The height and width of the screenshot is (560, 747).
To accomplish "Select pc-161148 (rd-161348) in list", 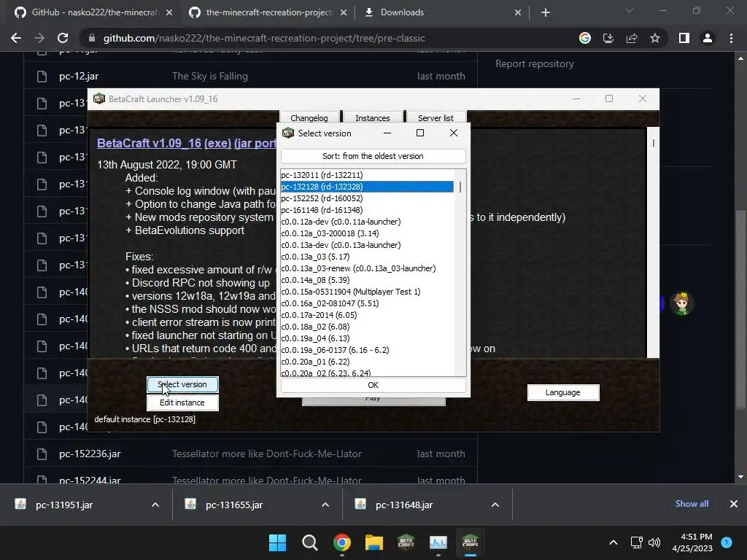I will [367, 210].
